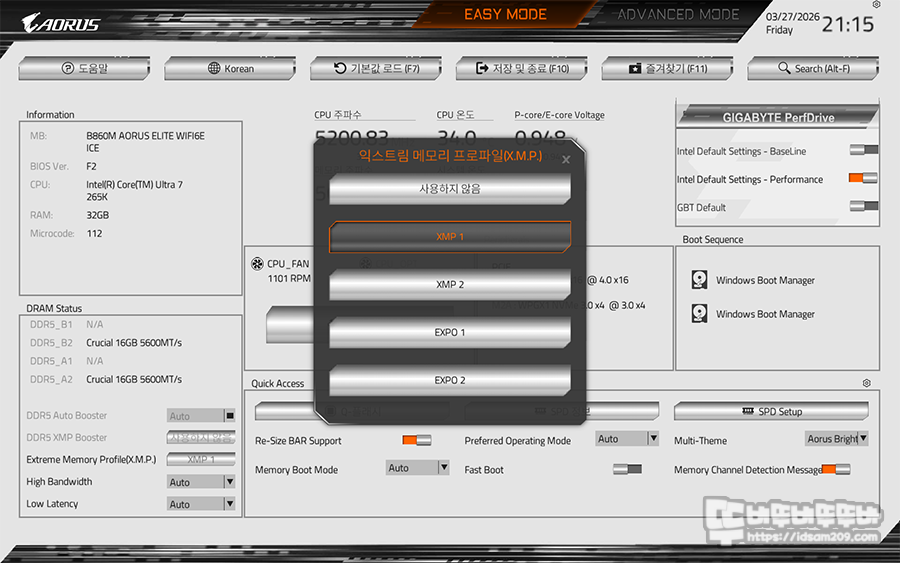This screenshot has height=563, width=900.
Task: Load defaults with 기본값 로드 (F7)
Action: (376, 68)
